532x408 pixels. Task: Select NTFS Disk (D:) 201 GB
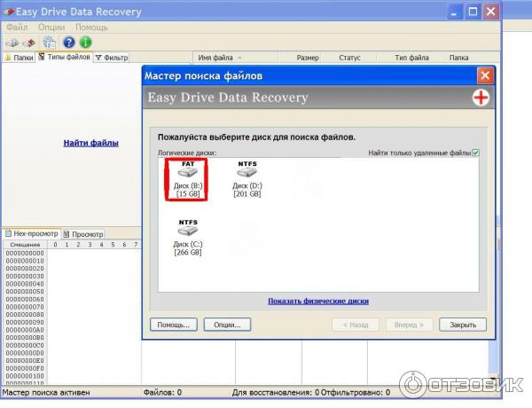pyautogui.click(x=247, y=179)
